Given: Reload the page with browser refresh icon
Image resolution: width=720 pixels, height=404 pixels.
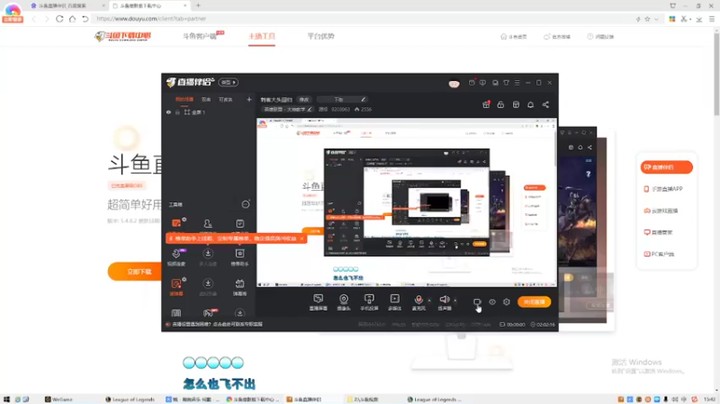Looking at the screenshot, I should point(60,19).
